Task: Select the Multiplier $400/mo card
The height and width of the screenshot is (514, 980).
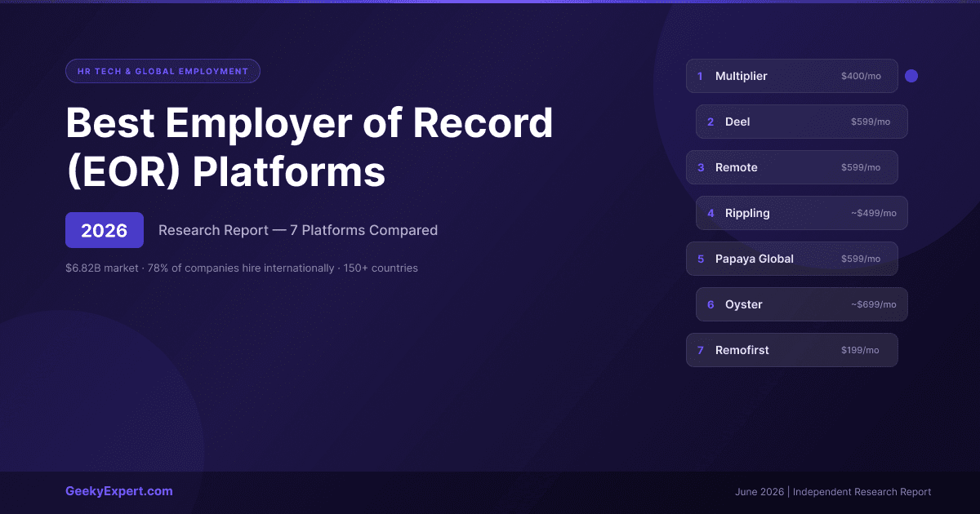Action: [792, 76]
